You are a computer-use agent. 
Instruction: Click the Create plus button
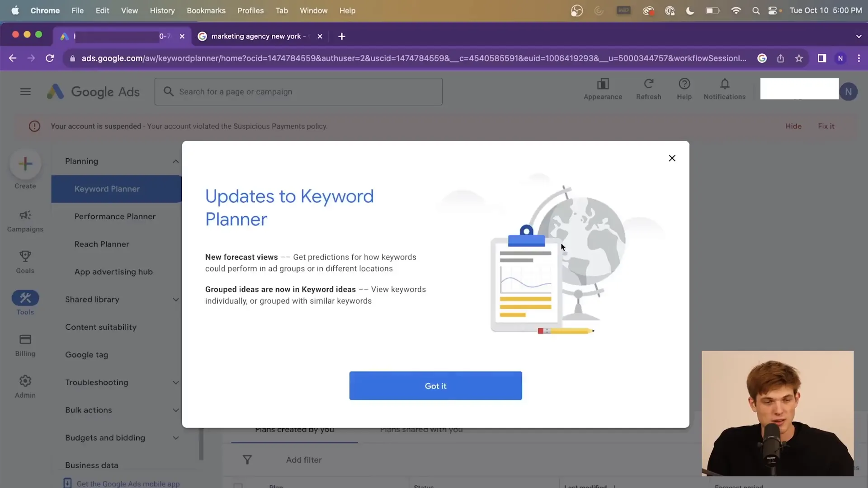(x=25, y=164)
